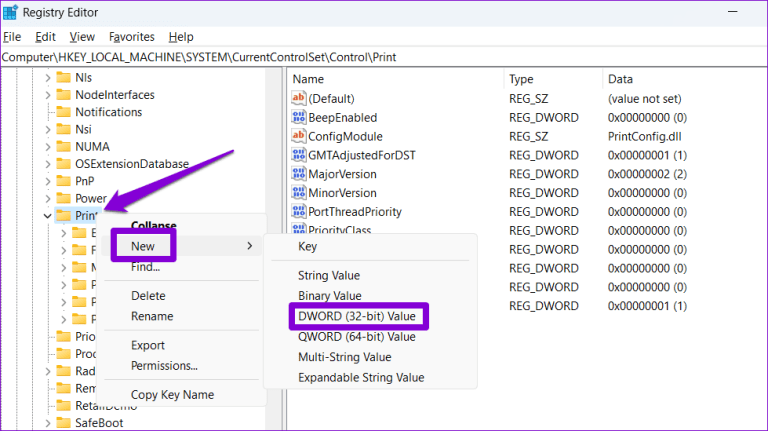
Task: Click the OSExtensionDatabase folder icon
Action: pos(62,163)
